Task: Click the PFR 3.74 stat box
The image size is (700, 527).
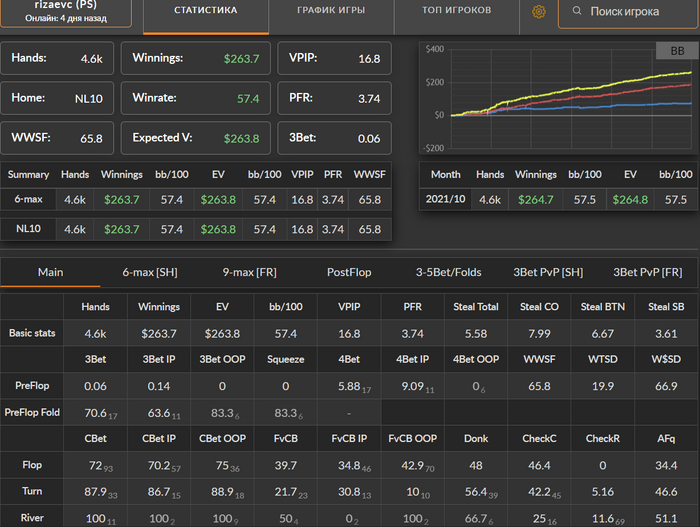Action: [x=334, y=98]
